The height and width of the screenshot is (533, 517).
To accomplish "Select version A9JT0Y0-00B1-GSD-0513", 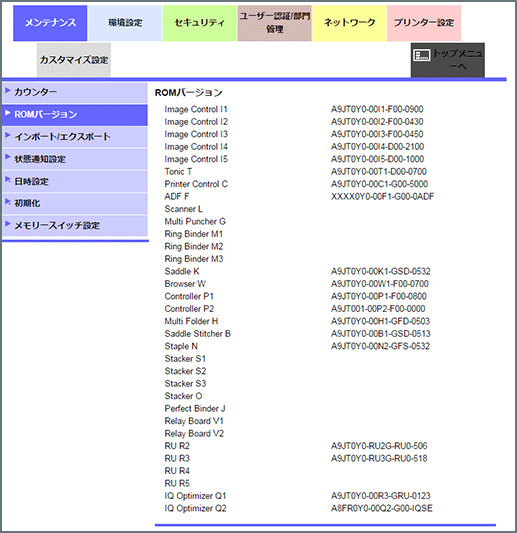I will point(381,334).
